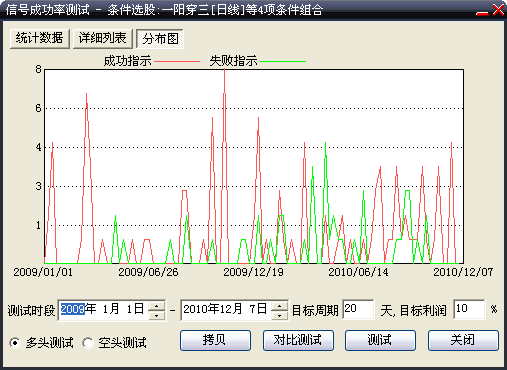Viewport: 507px width, 370px height.
Task: Click the end date field 2010年12月7日
Action: click(x=227, y=310)
